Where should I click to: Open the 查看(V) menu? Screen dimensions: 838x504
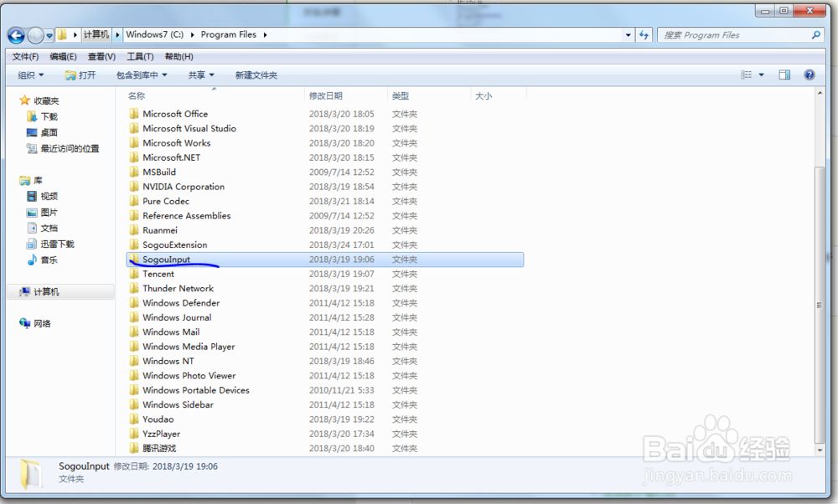pos(101,57)
